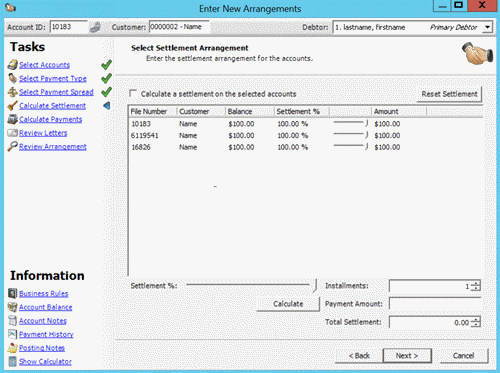The image size is (500, 373).
Task: Click the Review Arrangement magnifier icon
Action: [13, 146]
